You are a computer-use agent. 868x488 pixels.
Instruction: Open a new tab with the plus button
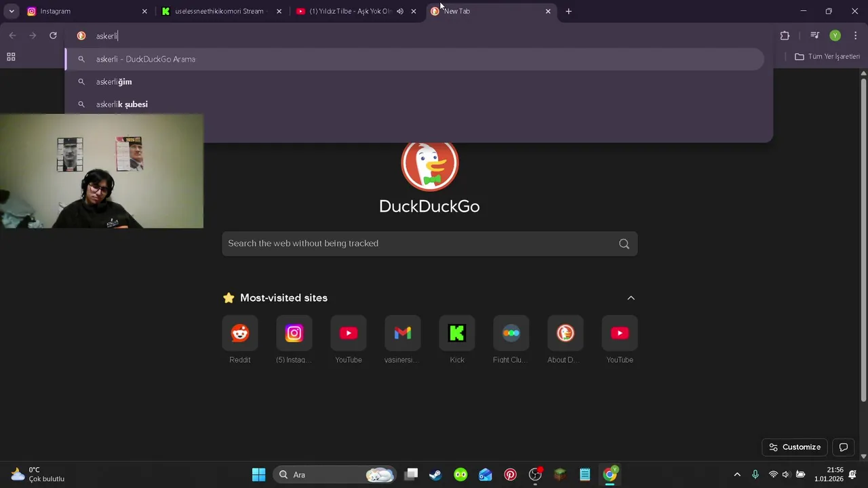(x=568, y=11)
